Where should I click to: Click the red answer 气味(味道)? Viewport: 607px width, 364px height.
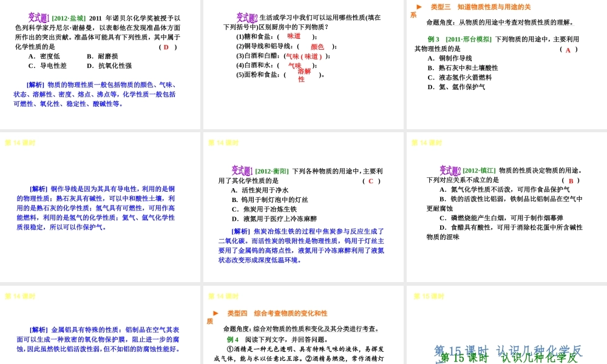[304, 56]
